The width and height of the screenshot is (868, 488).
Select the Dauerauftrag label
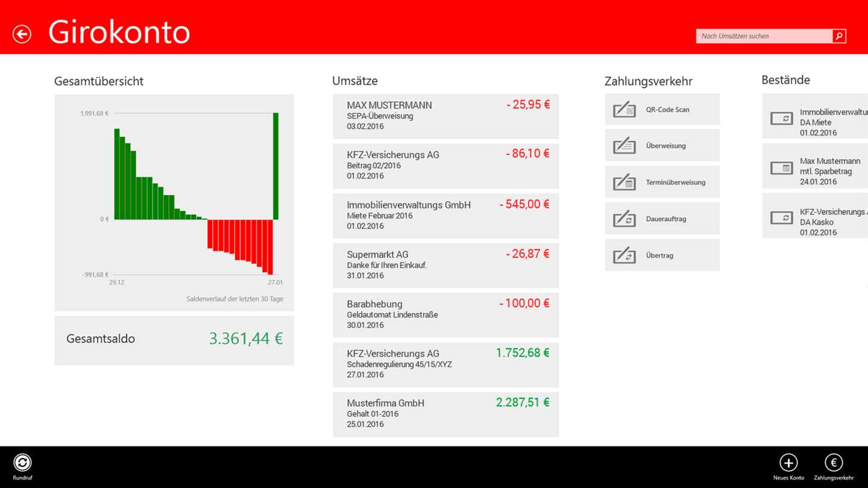coord(665,219)
